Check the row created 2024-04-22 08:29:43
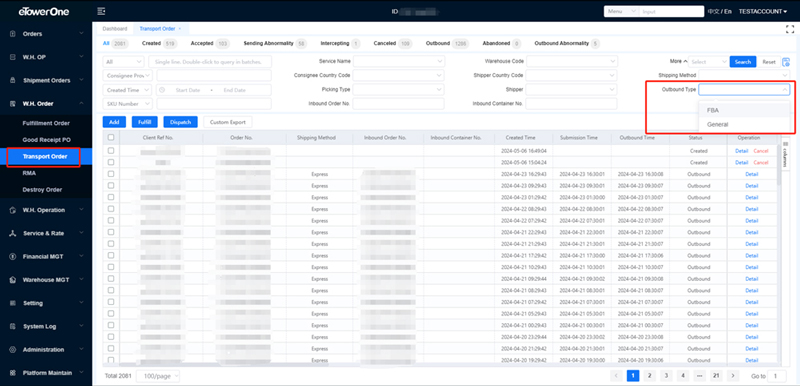800x386 pixels. pos(111,209)
